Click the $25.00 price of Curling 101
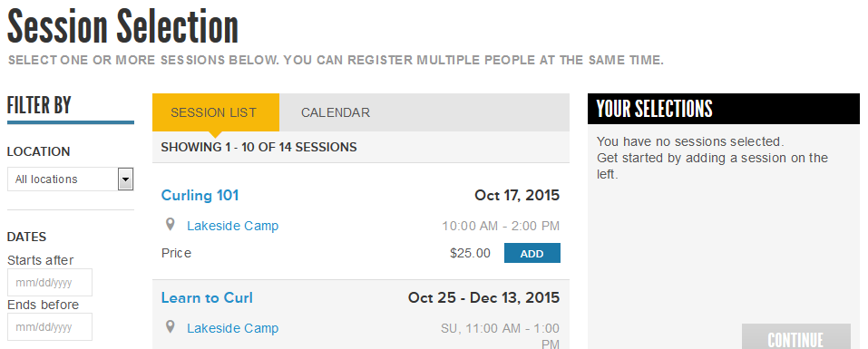 [470, 253]
